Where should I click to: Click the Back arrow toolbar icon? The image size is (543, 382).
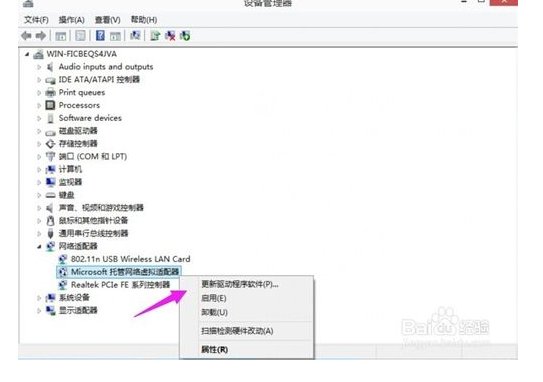(x=26, y=36)
